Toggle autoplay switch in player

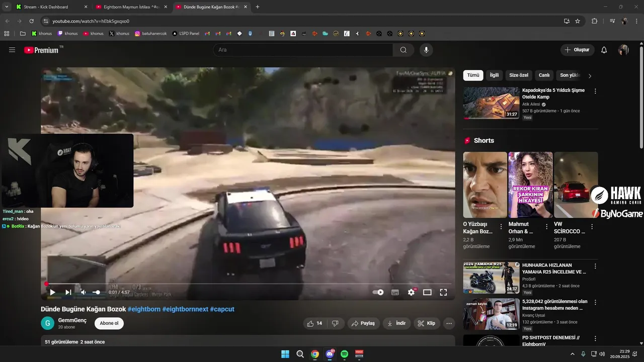[378, 292]
